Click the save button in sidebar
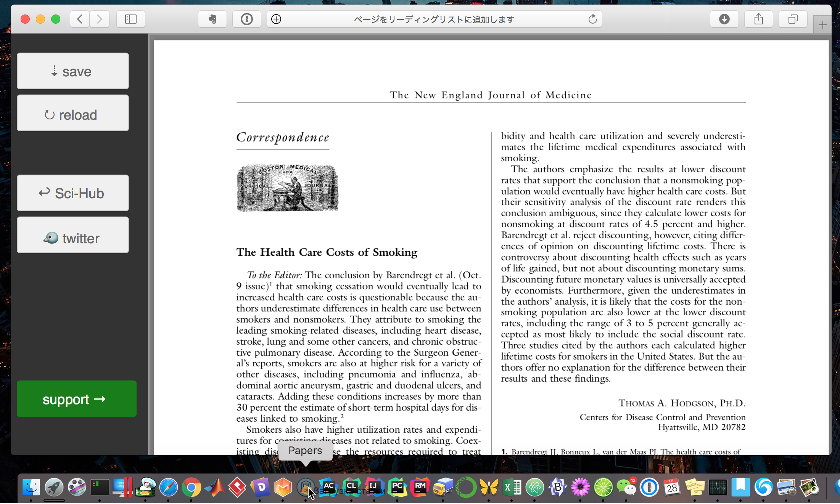The height and width of the screenshot is (504, 840). (x=72, y=71)
